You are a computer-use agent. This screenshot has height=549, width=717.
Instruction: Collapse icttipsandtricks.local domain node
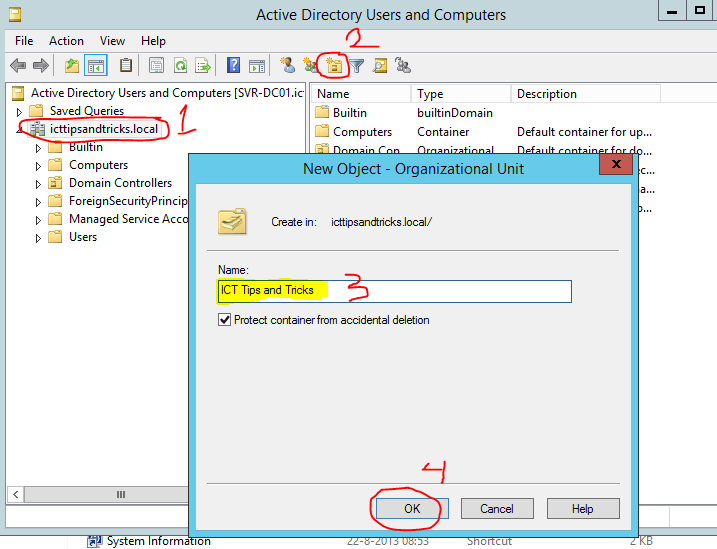coord(19,131)
